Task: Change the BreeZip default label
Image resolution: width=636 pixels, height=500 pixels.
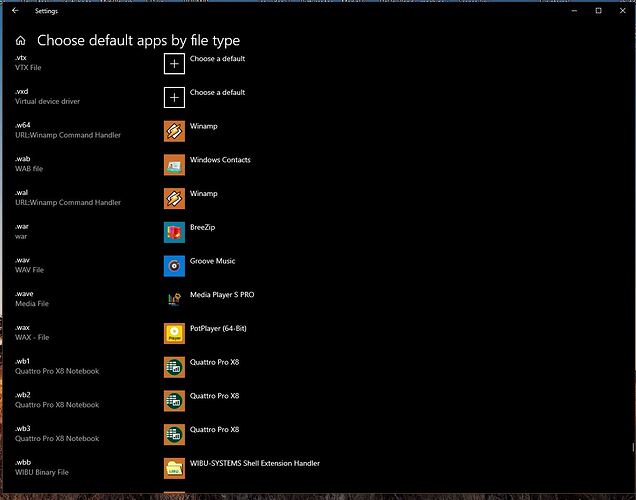Action: pyautogui.click(x=202, y=227)
